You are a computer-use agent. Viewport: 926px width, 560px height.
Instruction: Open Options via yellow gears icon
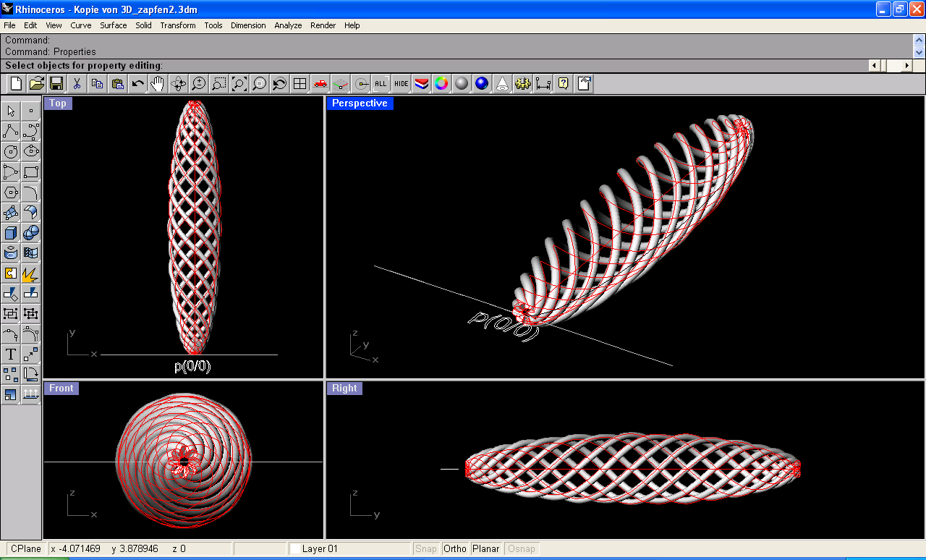click(522, 84)
